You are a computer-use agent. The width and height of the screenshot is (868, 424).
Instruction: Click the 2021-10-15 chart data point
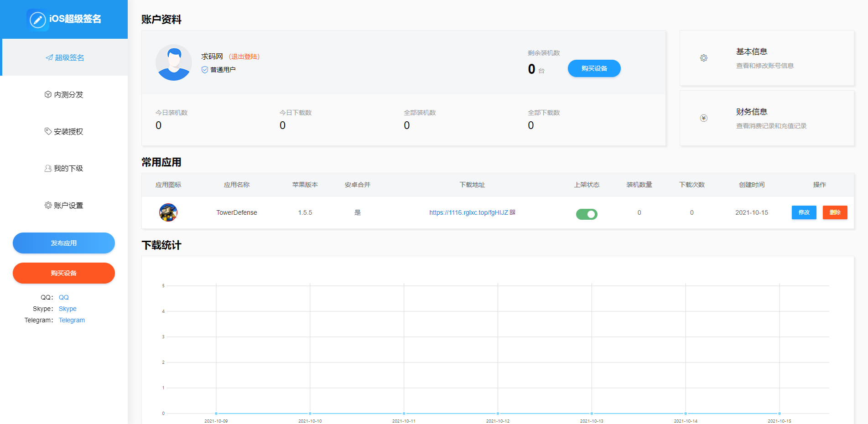780,414
